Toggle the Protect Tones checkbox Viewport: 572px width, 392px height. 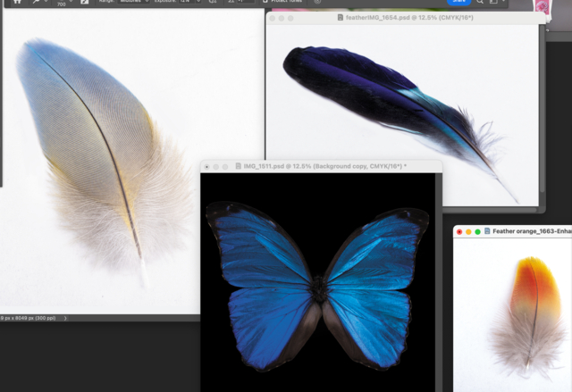[x=265, y=3]
